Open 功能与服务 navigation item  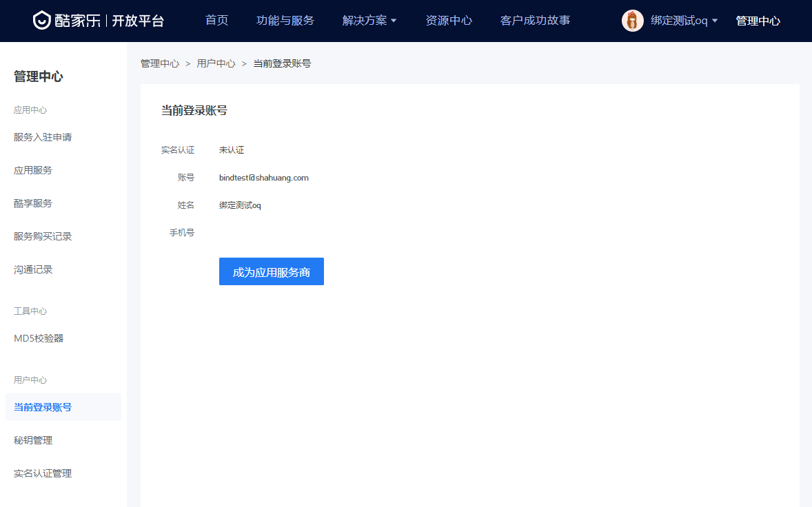[285, 21]
